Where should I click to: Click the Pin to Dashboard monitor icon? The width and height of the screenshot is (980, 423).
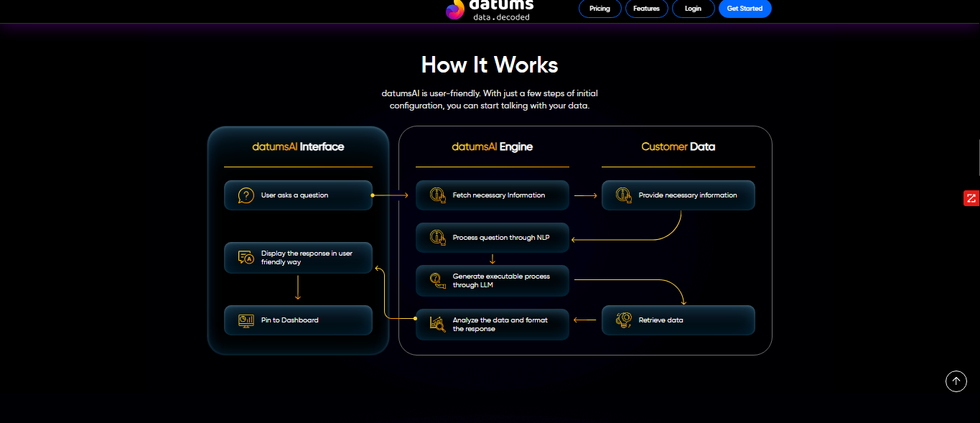[x=246, y=320]
